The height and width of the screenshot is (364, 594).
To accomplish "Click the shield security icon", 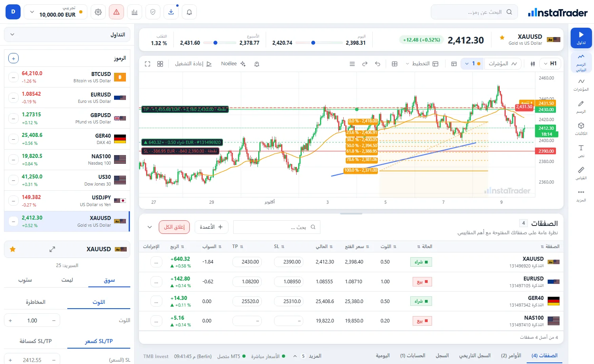I will 153,12.
